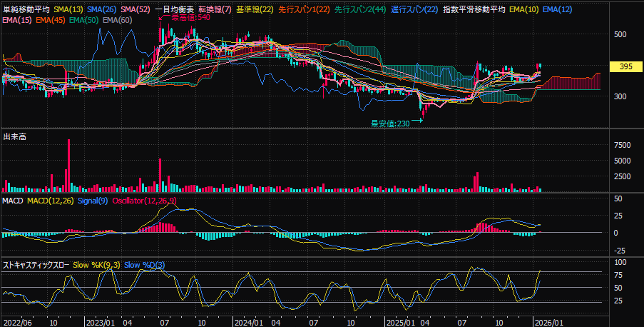The image size is (644, 327).
Task: Click the 出来高 volume panel title
Action: (15, 136)
